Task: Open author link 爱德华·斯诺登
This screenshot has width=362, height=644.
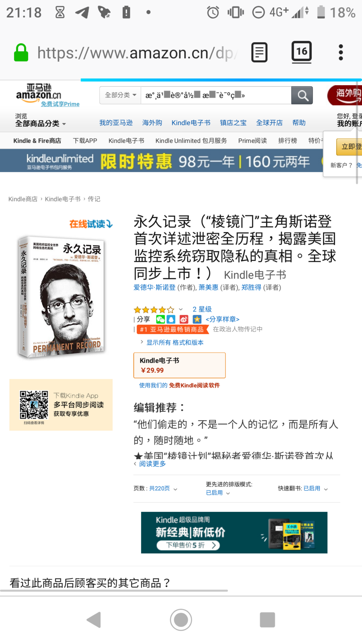Action: (x=154, y=287)
